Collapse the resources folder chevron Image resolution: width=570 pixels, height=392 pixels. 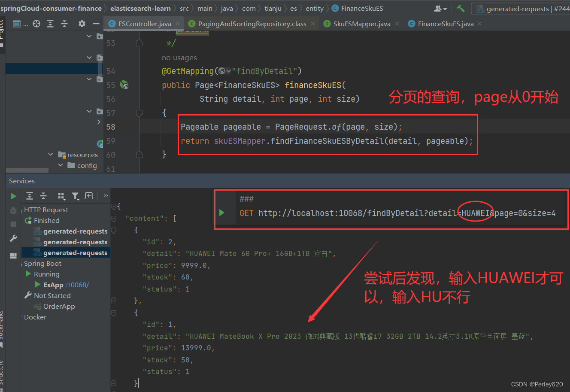pyautogui.click(x=51, y=154)
